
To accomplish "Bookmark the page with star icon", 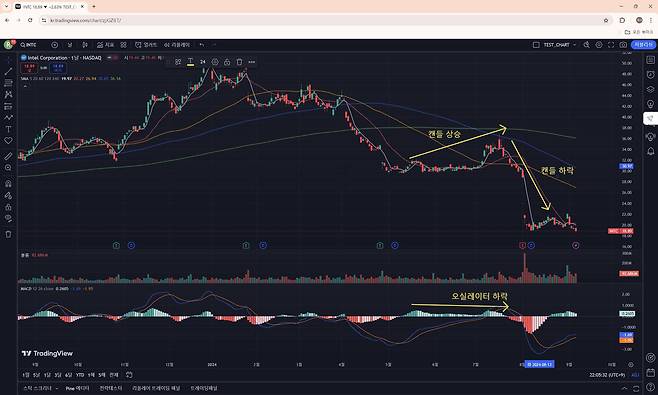I will 606,20.
